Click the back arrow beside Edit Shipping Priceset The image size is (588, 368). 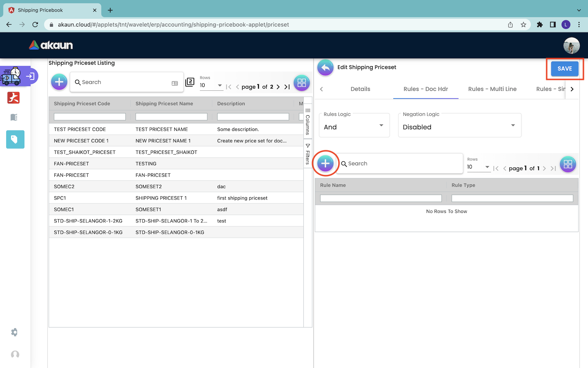[x=325, y=68]
